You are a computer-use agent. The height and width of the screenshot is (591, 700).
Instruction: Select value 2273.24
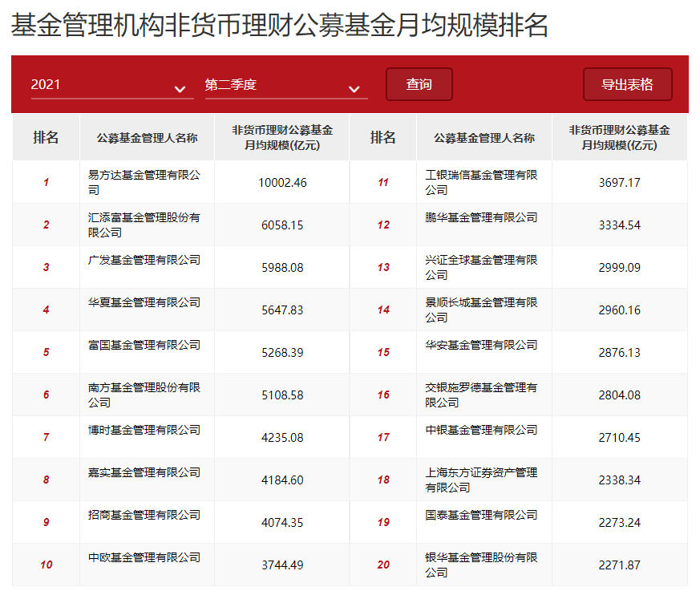(619, 522)
